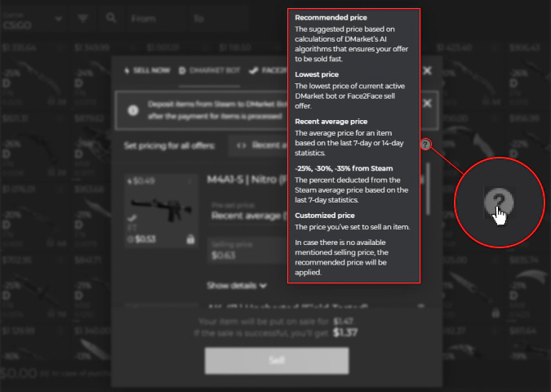Click the $1.37 payout amount
The image size is (551, 392).
(x=345, y=332)
